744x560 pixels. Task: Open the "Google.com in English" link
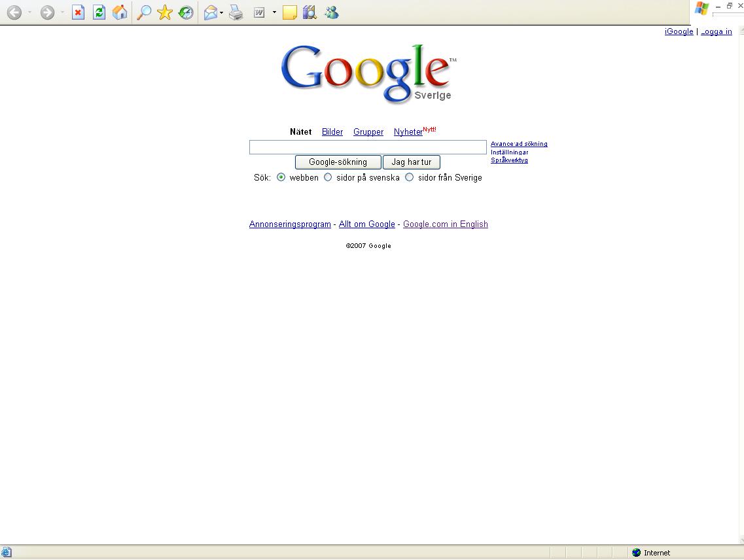[446, 224]
